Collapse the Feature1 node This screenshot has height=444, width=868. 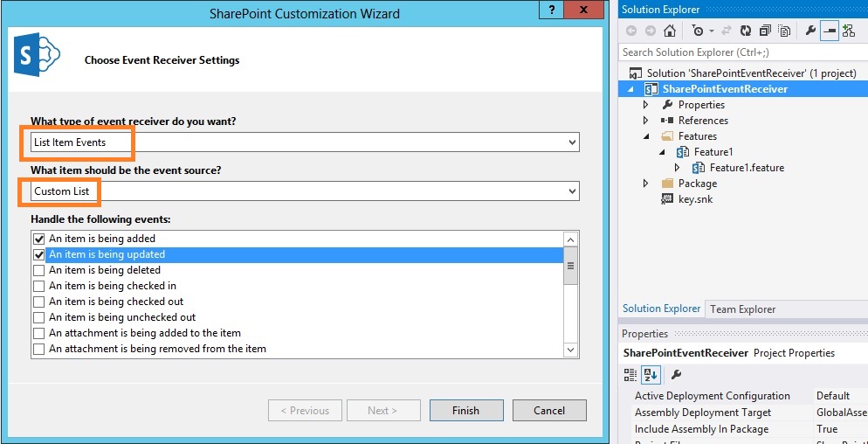click(x=662, y=152)
